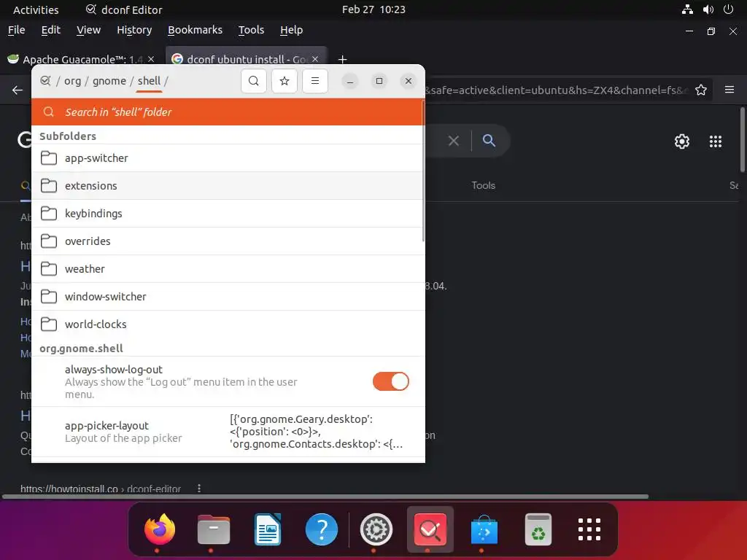Open network status in system tray
This screenshot has height=560, width=747.
(687, 9)
